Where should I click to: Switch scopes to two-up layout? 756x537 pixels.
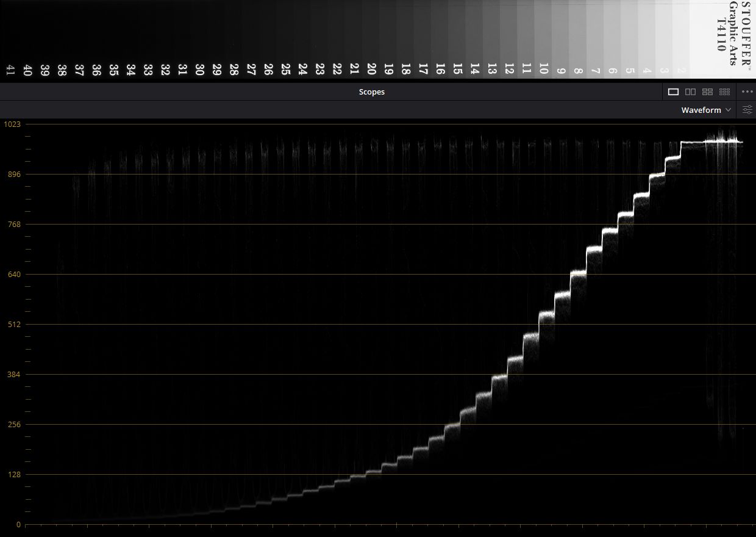click(690, 92)
